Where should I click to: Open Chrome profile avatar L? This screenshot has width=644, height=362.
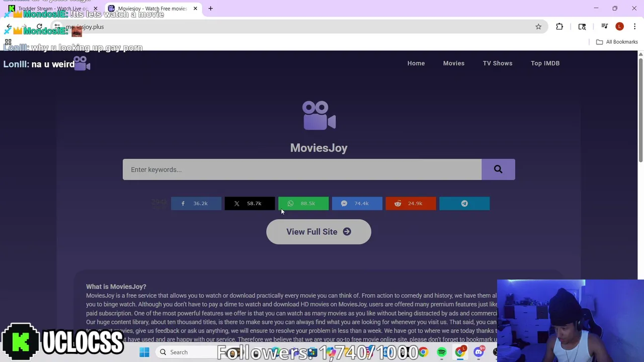coord(619,27)
